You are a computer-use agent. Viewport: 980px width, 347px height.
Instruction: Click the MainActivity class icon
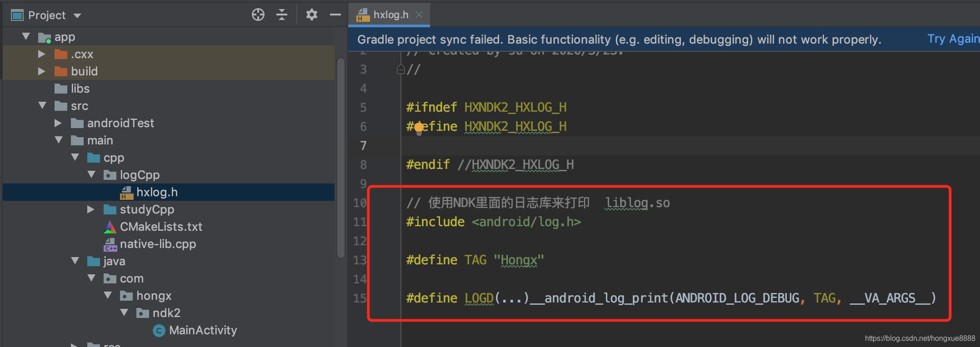[159, 331]
